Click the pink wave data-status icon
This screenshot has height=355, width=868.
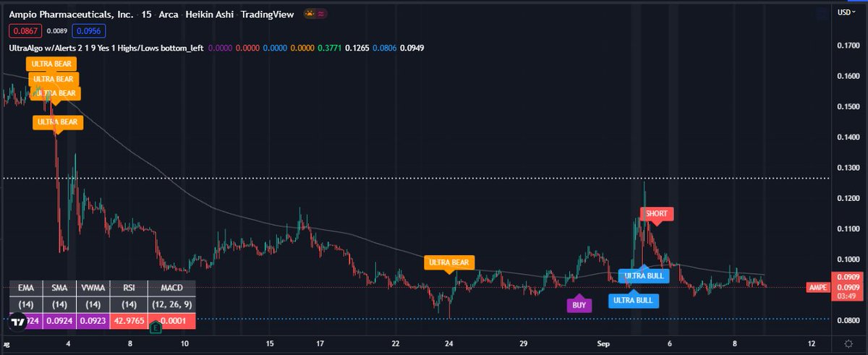[321, 14]
